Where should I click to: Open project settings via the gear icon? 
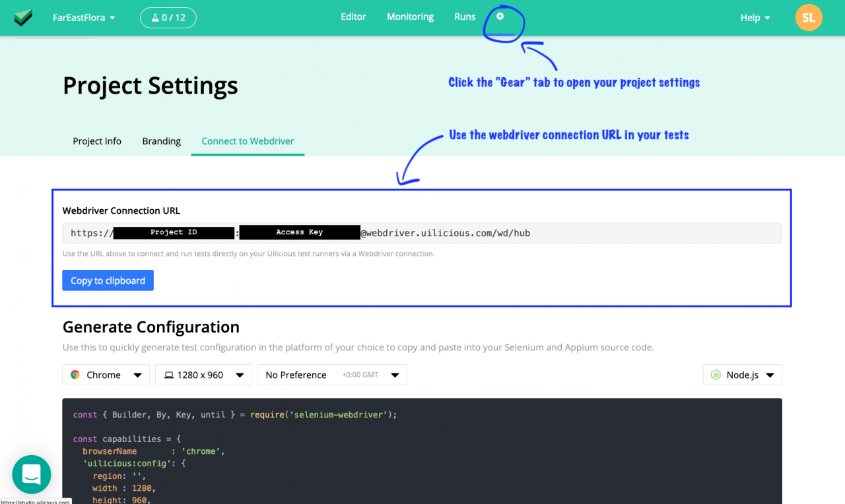(x=501, y=17)
